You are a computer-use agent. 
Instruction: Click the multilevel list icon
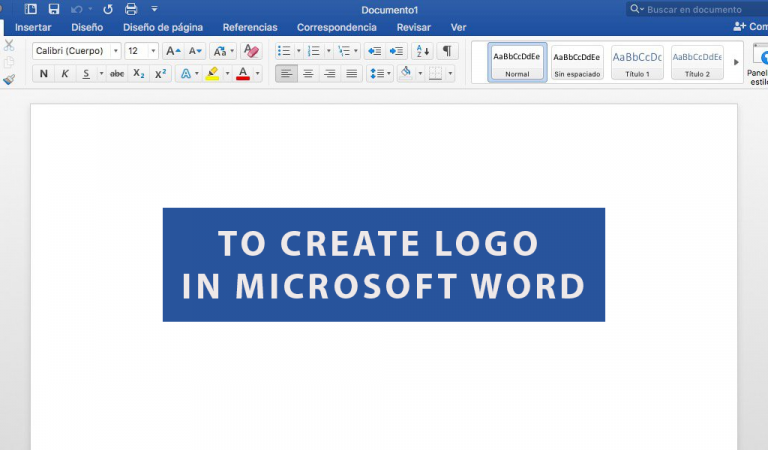pyautogui.click(x=344, y=51)
